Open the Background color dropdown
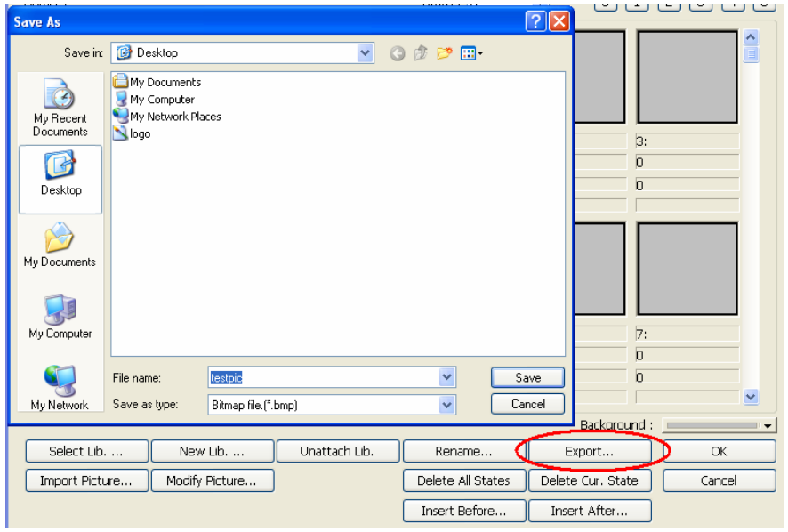The width and height of the screenshot is (788, 532). [x=768, y=426]
